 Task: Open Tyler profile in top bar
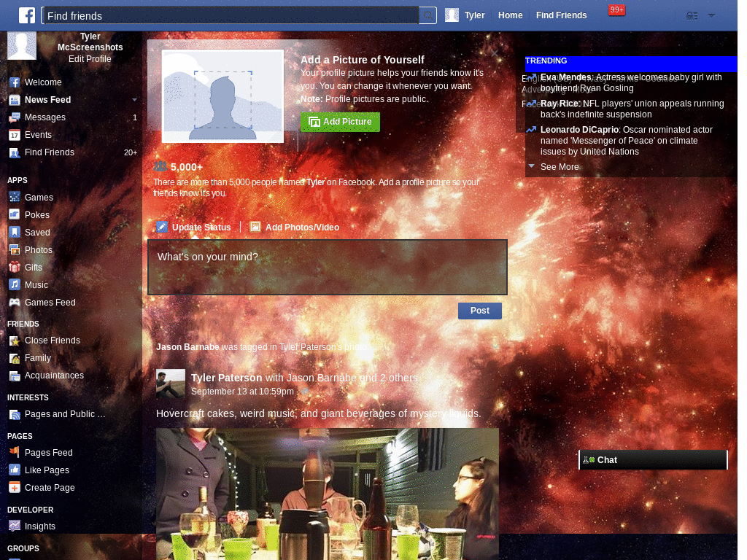tap(474, 15)
